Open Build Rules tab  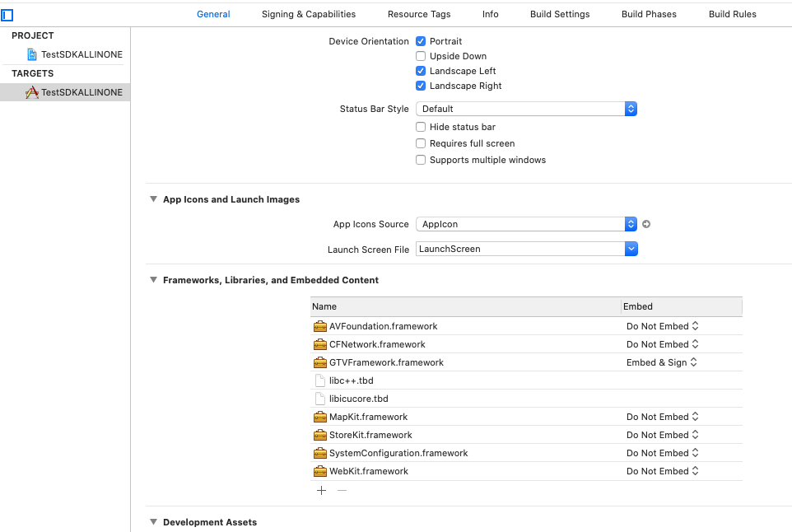pyautogui.click(x=733, y=14)
